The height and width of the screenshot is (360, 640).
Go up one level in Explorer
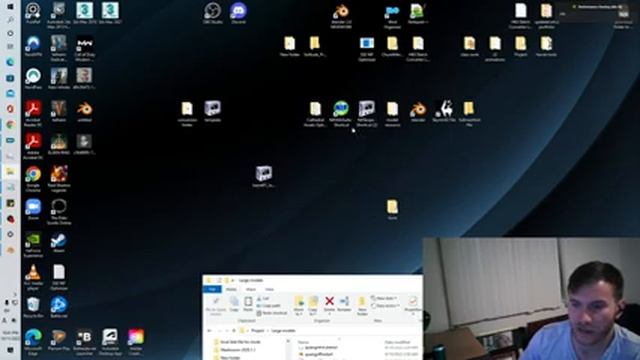click(x=234, y=331)
